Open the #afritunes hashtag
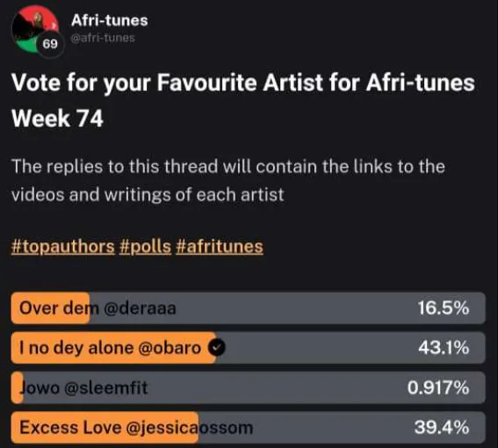498x448 pixels. click(220, 247)
